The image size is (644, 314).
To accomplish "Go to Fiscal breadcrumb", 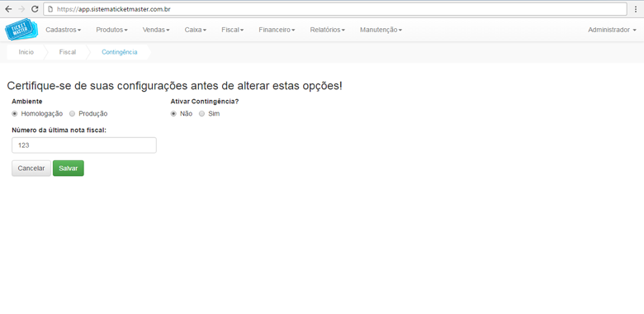I will click(68, 52).
